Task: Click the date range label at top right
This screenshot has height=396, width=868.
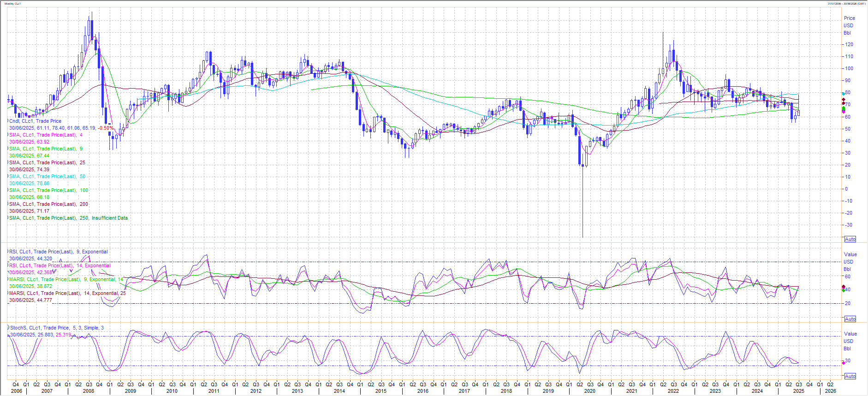Action: [x=847, y=4]
